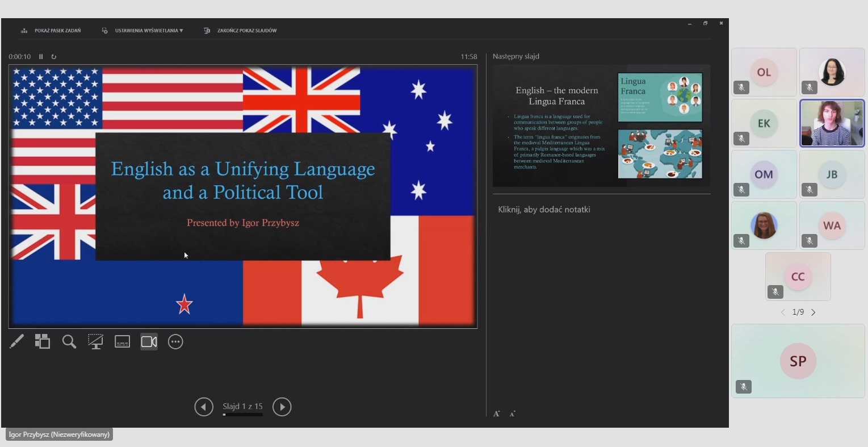Viewport: 868px width, 447px height.
Task: Click the notes area 'Kliknij, aby dodać notatki'
Action: [x=544, y=210]
